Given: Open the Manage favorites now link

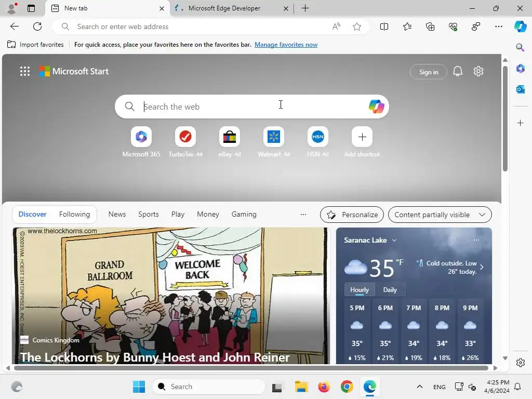Looking at the screenshot, I should tap(286, 45).
